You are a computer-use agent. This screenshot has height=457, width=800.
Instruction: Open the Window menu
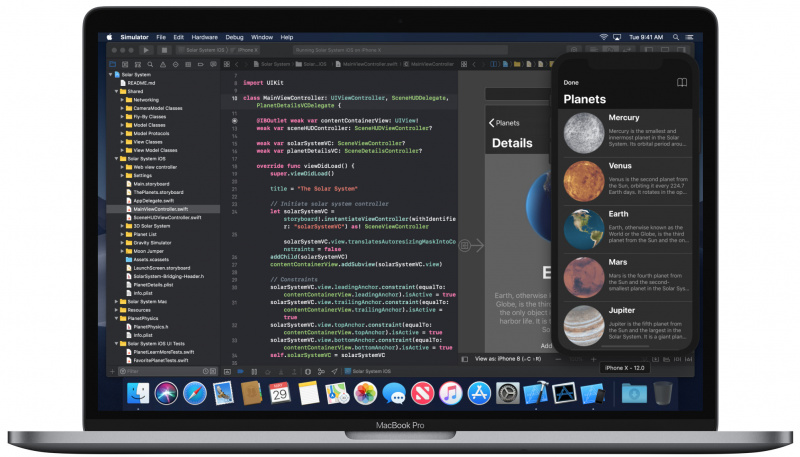pyautogui.click(x=262, y=37)
